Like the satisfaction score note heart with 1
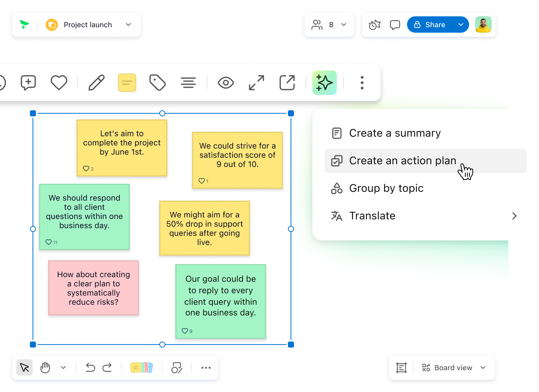 [202, 181]
